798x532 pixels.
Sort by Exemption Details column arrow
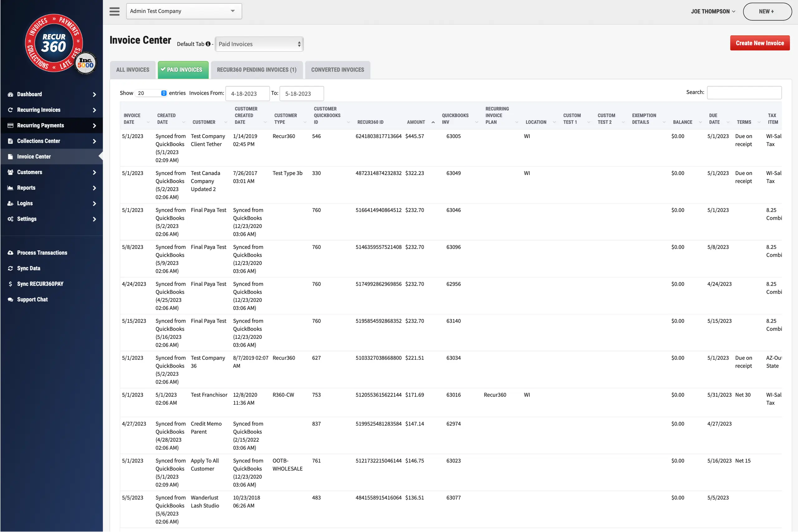pos(664,122)
